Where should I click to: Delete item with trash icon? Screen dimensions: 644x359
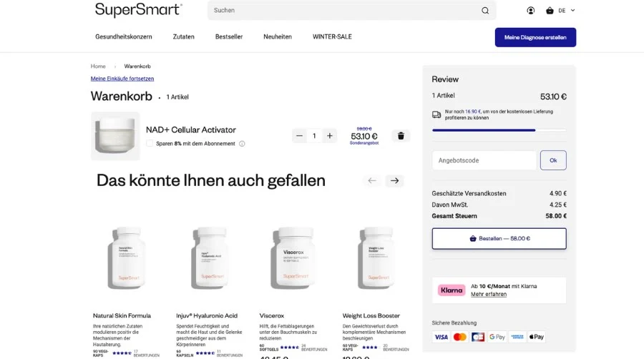tap(401, 136)
